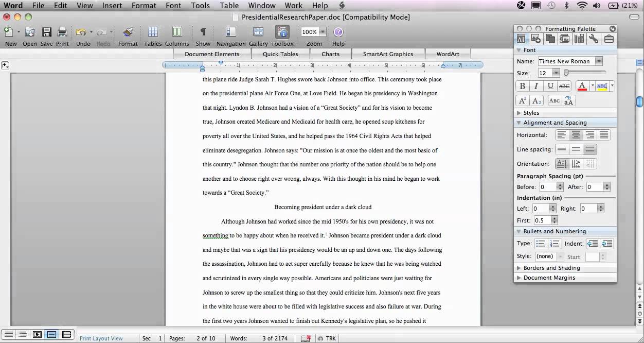This screenshot has width=644, height=343.
Task: Open the Gallery toolbar icon
Action: pyautogui.click(x=258, y=32)
